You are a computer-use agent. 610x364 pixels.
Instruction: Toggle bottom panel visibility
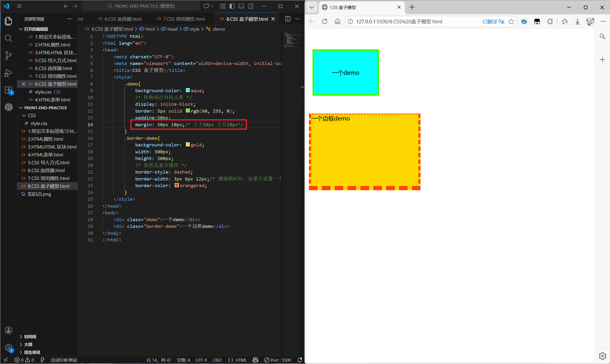(241, 6)
